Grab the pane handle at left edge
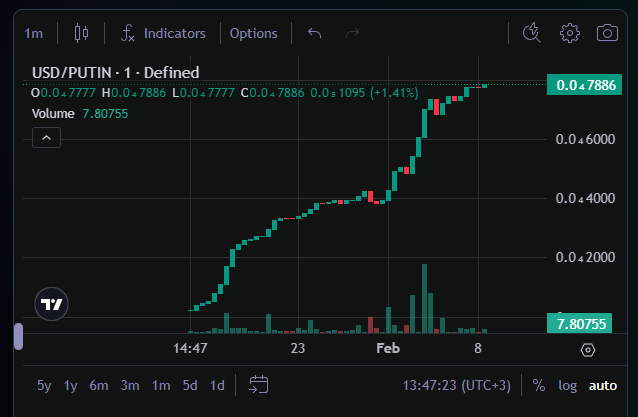The image size is (638, 417). click(x=18, y=336)
